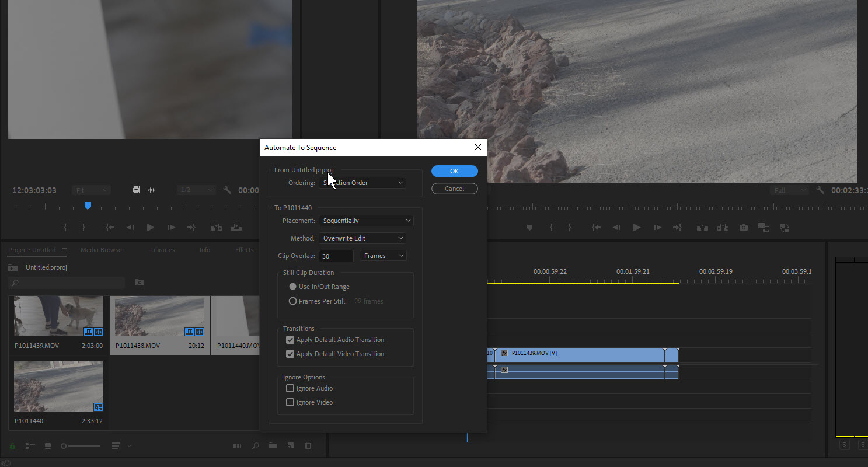This screenshot has width=868, height=467.
Task: Uncheck Apply Default Audio Transition
Action: tap(290, 340)
